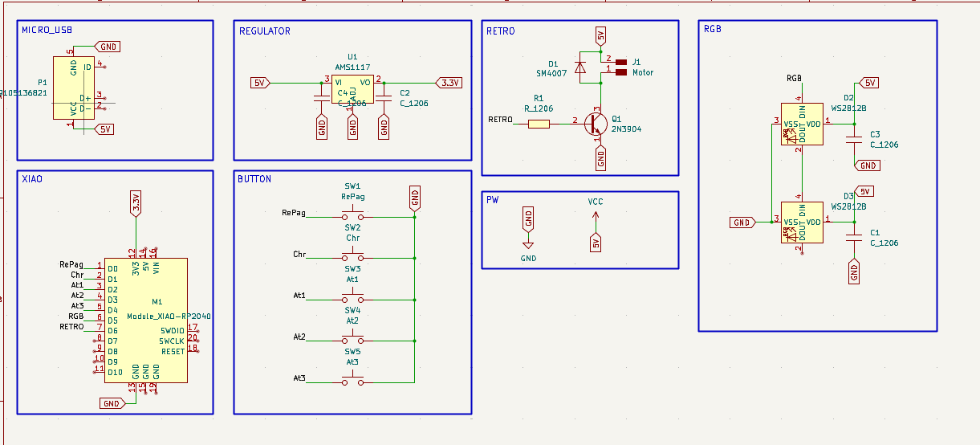
Task: Click the SM4007 value text
Action: (551, 73)
